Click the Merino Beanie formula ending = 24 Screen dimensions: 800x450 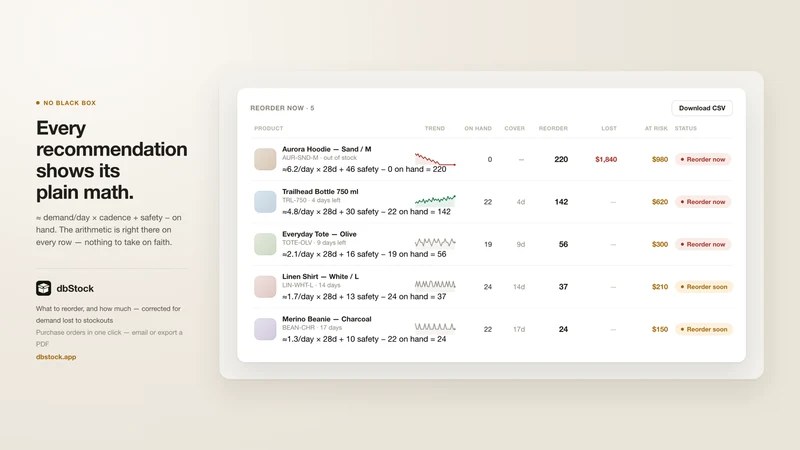point(364,339)
